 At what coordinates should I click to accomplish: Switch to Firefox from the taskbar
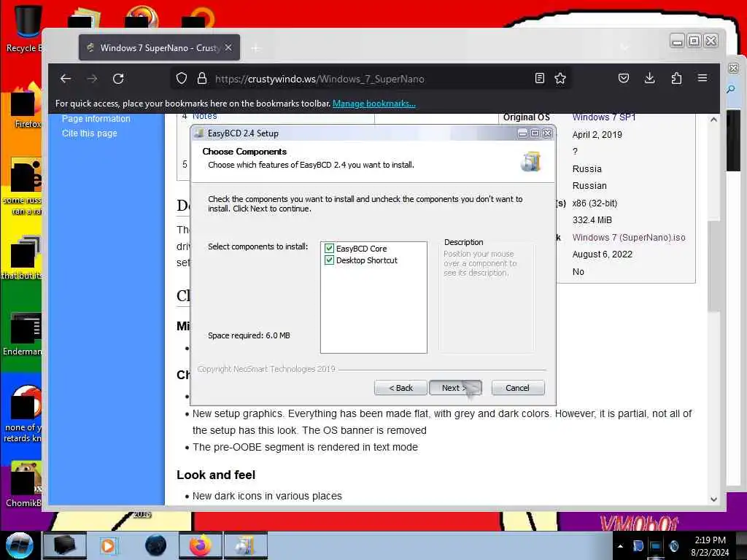tap(201, 545)
